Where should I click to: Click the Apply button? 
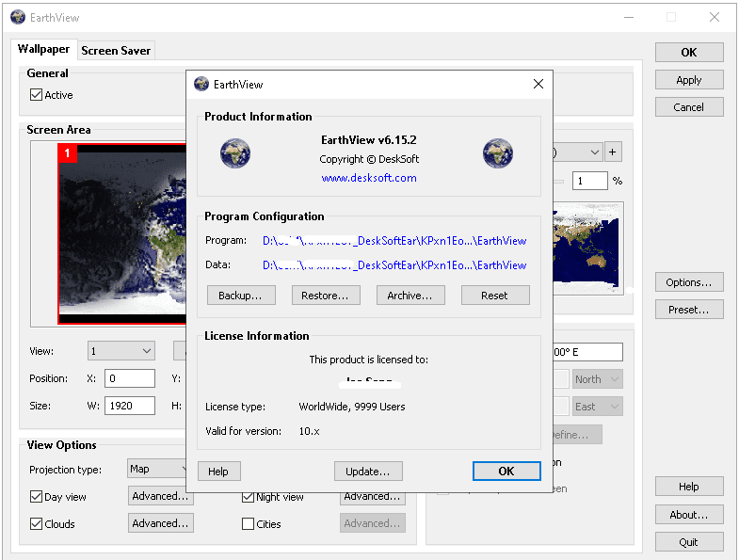pyautogui.click(x=689, y=80)
